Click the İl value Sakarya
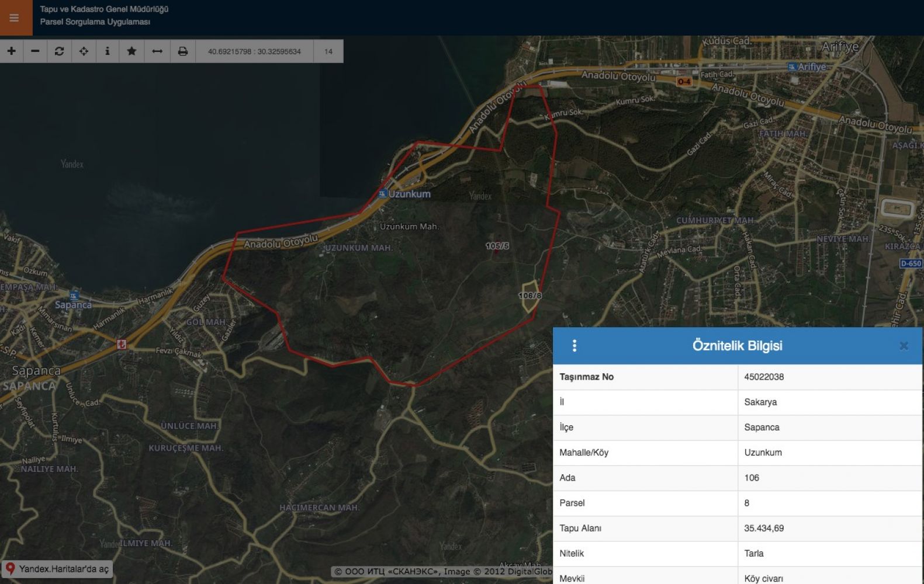Viewport: 924px width, 584px height. 760,402
